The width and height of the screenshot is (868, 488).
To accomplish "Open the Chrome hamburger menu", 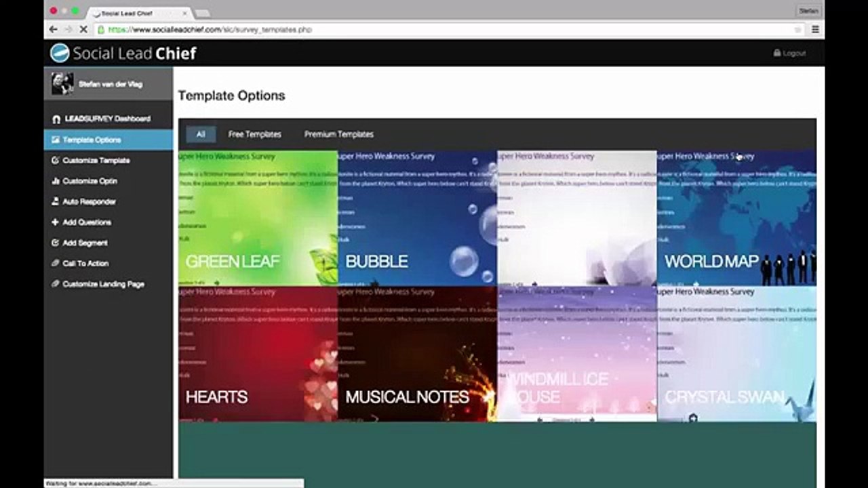I will 815,30.
